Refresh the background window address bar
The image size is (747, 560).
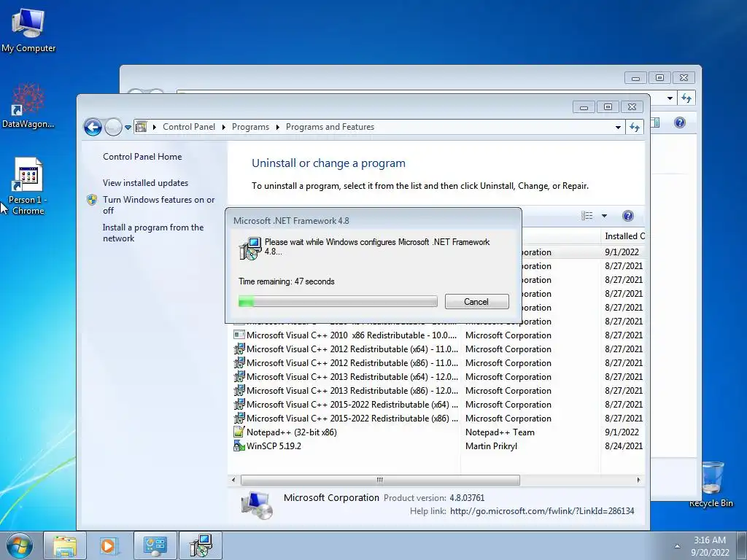pyautogui.click(x=686, y=98)
